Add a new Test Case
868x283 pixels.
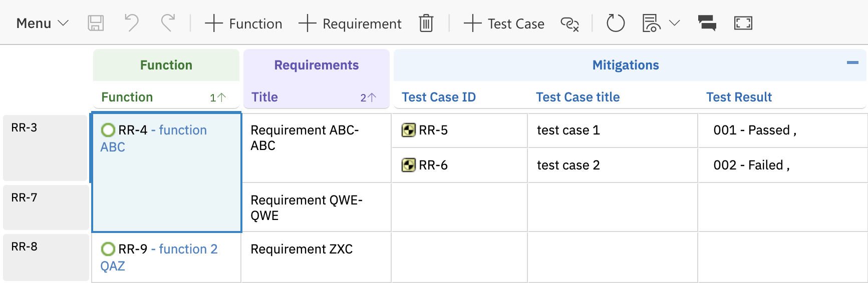pyautogui.click(x=504, y=23)
